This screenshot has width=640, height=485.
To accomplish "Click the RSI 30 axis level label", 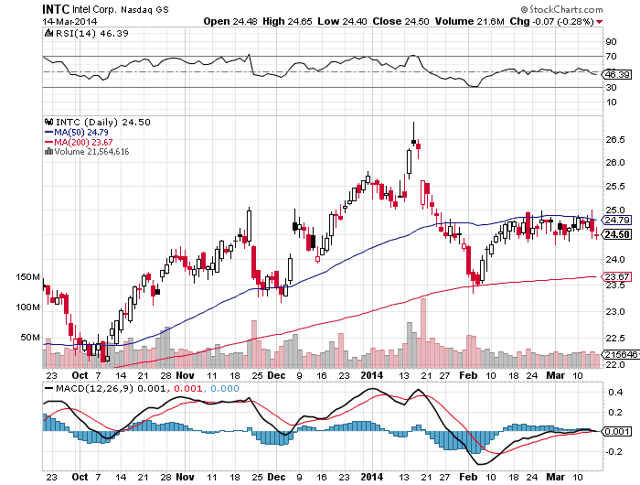I will [611, 87].
